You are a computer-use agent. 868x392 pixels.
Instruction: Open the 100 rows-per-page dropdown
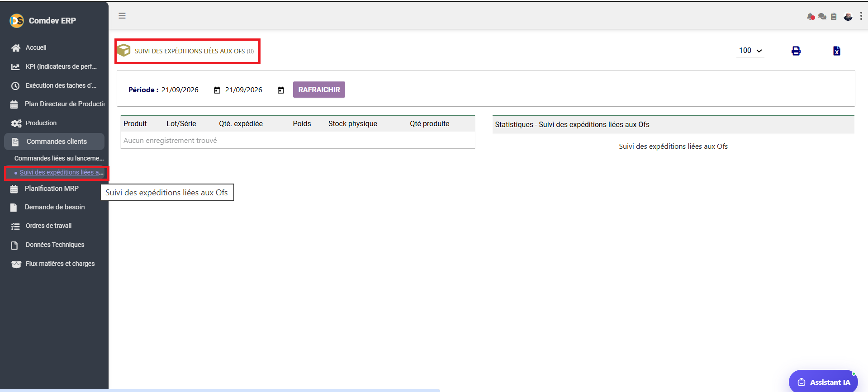[x=750, y=51]
